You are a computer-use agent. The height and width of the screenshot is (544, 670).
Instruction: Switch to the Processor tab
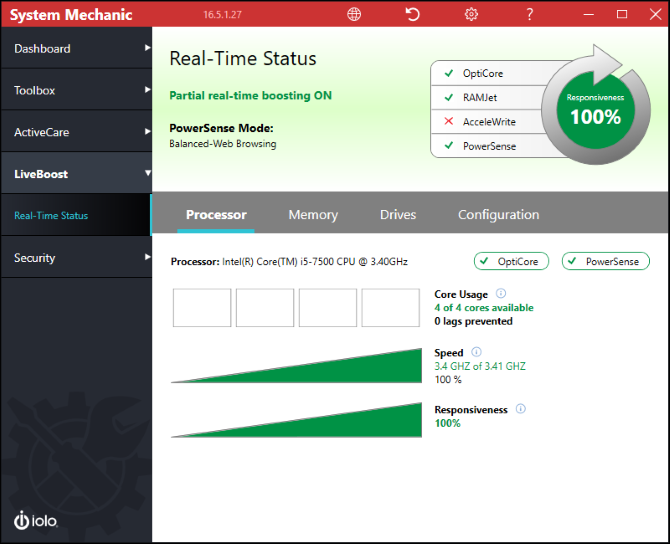coord(216,215)
